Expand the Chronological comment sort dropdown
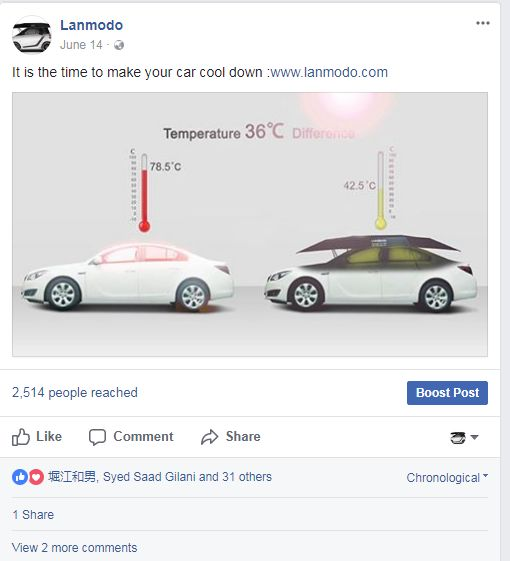The image size is (510, 561). coord(447,478)
